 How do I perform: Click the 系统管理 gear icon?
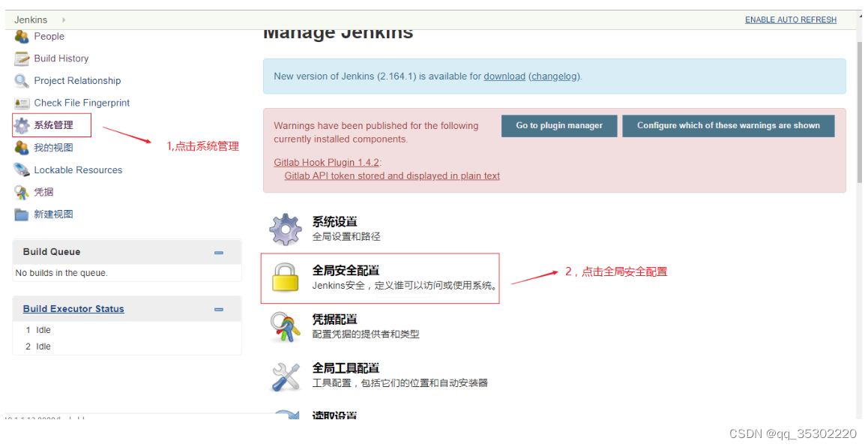click(x=22, y=125)
